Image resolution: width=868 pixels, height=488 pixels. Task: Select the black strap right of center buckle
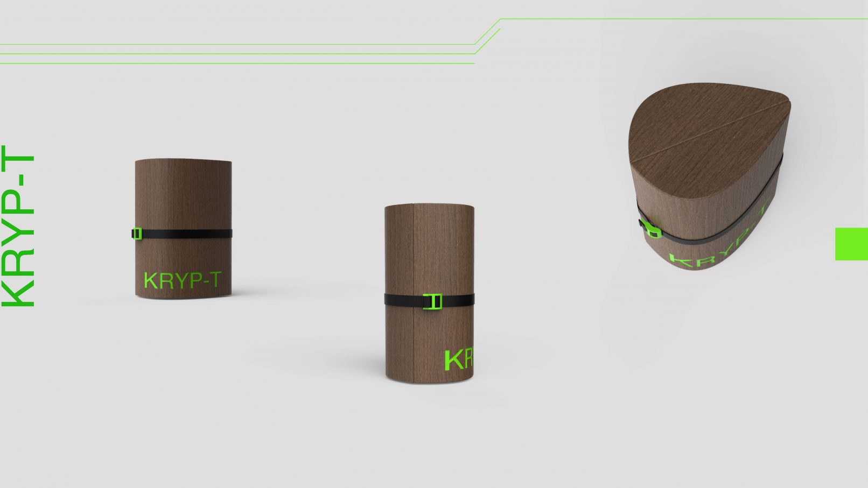458,300
